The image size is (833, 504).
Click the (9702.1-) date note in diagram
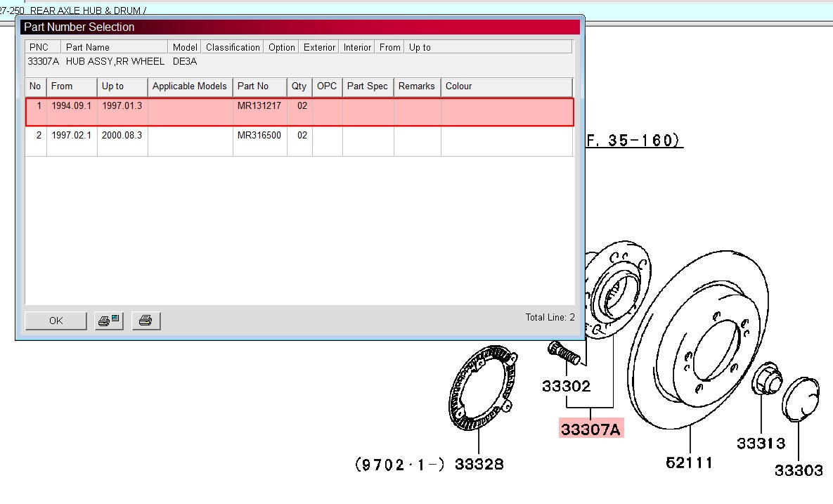399,465
